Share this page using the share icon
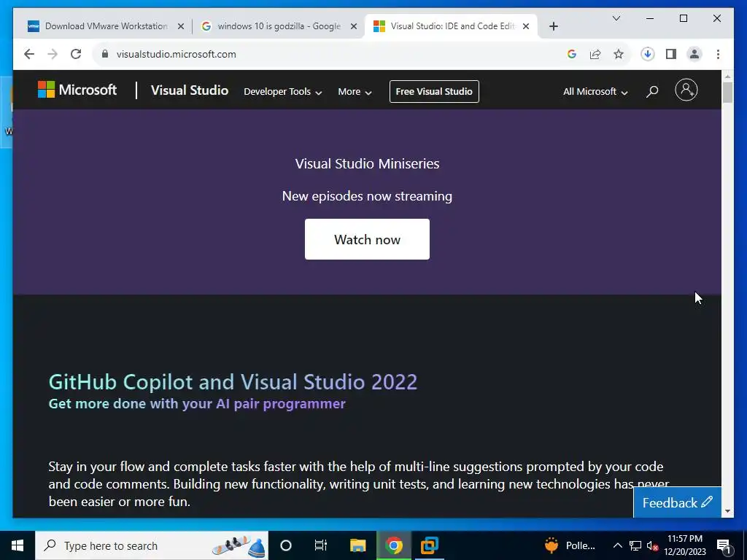This screenshot has width=747, height=560. pyautogui.click(x=595, y=54)
